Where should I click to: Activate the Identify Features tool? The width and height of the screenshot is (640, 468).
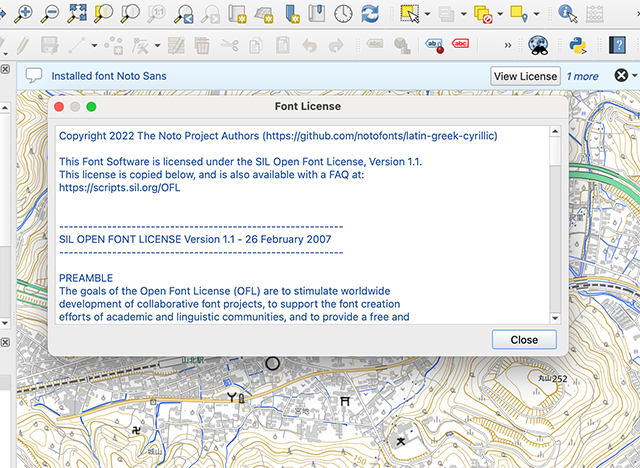pos(567,14)
